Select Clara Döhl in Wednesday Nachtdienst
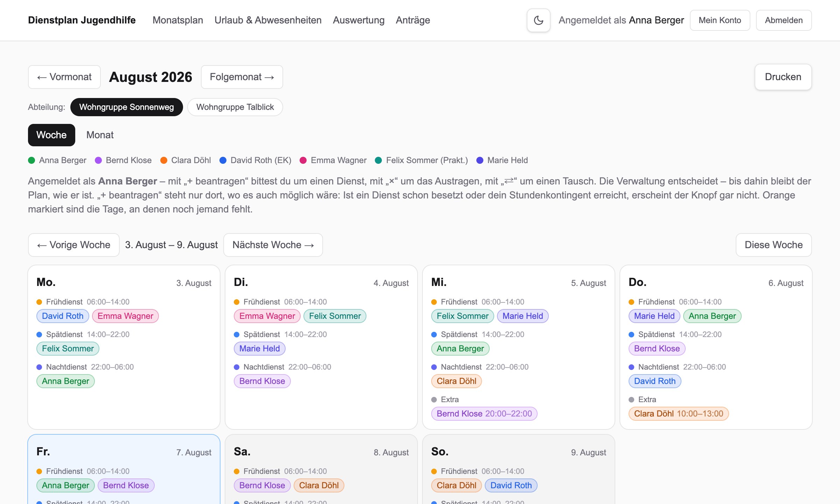Image resolution: width=840 pixels, height=504 pixels. pos(456,381)
